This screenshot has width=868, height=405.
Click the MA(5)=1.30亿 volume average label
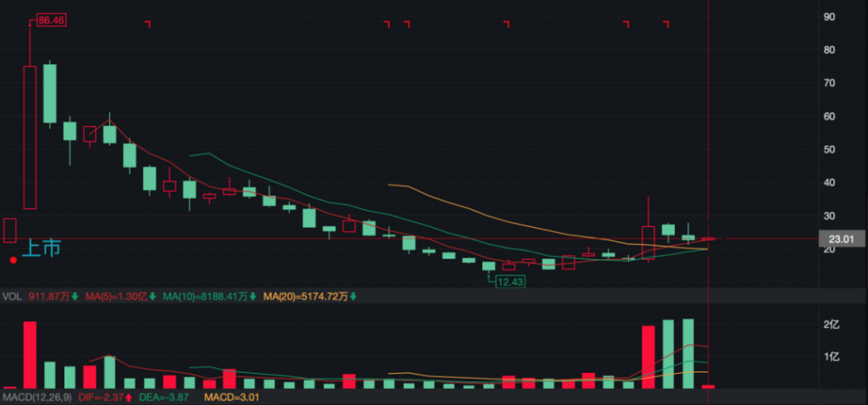pyautogui.click(x=115, y=297)
